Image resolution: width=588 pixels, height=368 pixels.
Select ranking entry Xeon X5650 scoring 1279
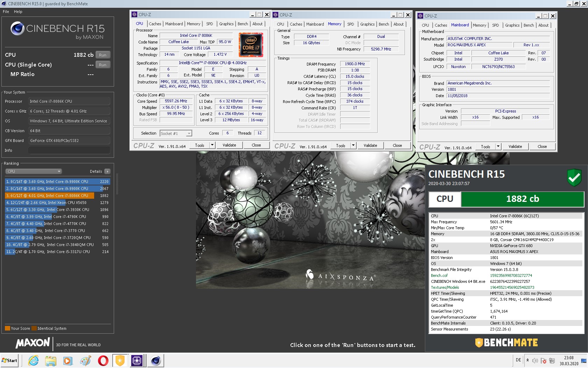point(57,203)
